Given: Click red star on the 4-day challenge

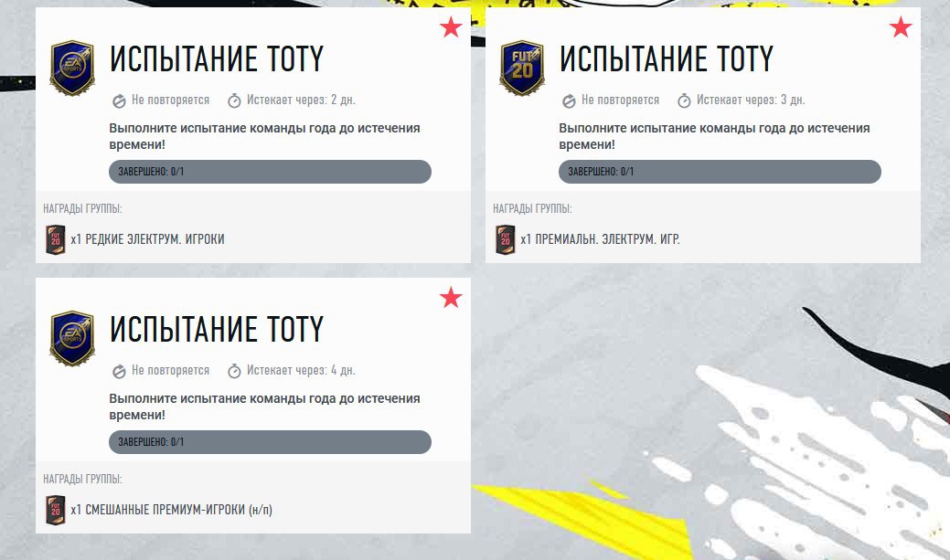Looking at the screenshot, I should [x=451, y=297].
